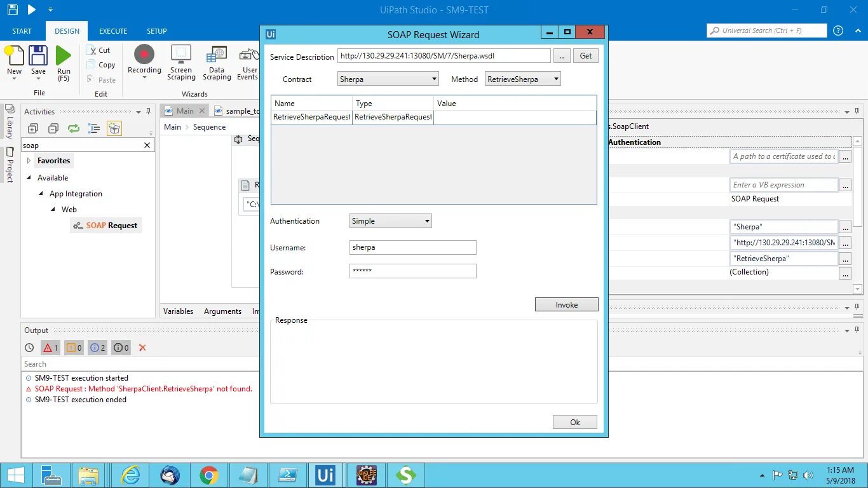Run the workflow with the green Run (F5) icon
The image size is (868, 488).
[64, 56]
